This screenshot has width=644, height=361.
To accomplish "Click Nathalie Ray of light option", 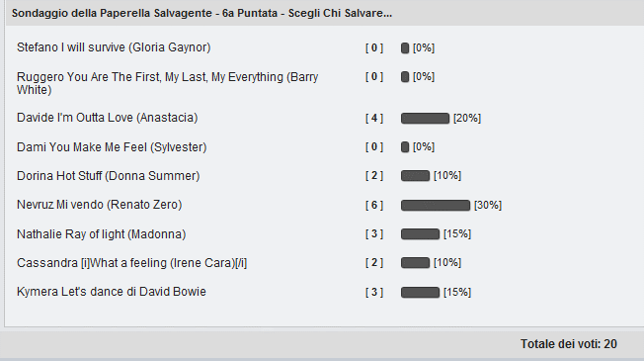I will pos(101,234).
